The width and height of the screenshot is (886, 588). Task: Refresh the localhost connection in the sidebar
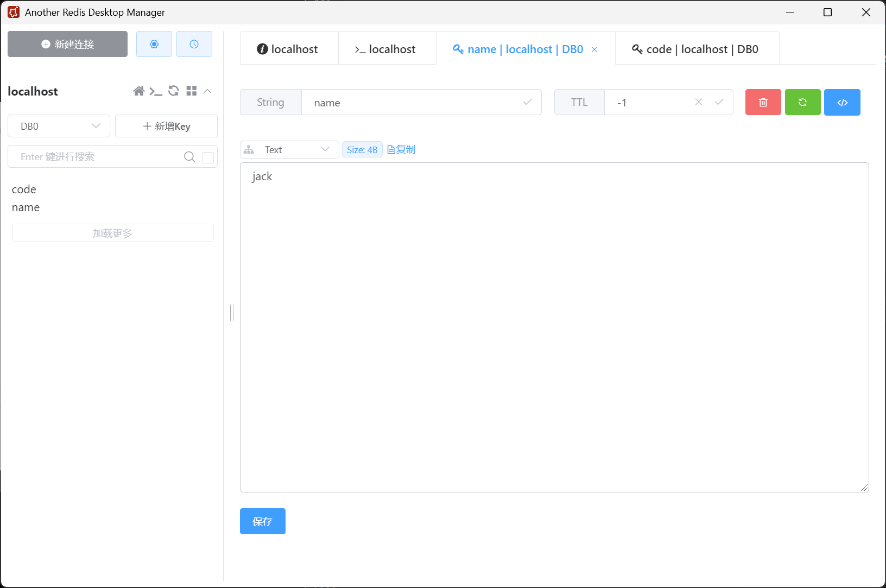pyautogui.click(x=174, y=91)
